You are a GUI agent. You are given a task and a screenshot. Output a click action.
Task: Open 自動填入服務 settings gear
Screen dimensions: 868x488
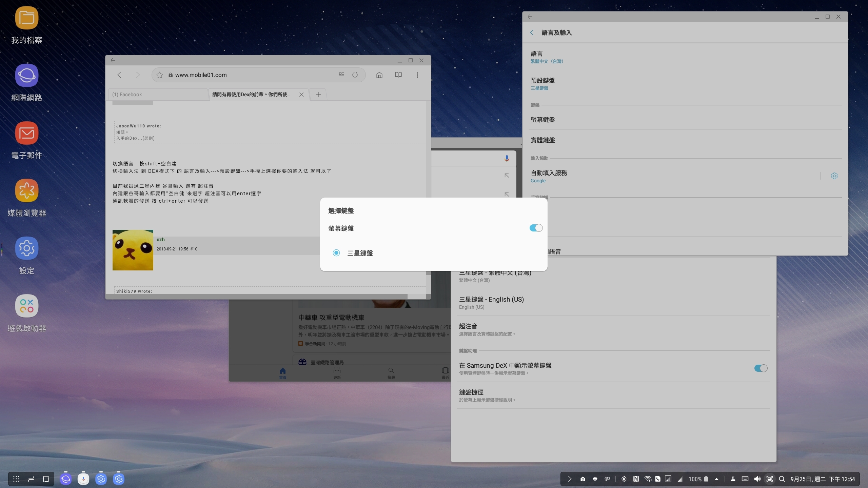pyautogui.click(x=834, y=176)
